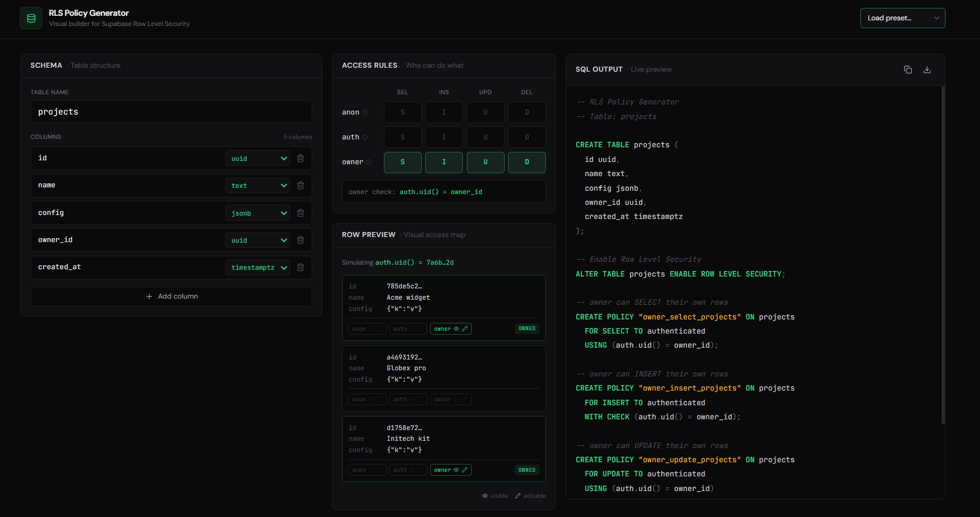Click the id column name field
Viewport: 980px width, 517px height.
129,158
